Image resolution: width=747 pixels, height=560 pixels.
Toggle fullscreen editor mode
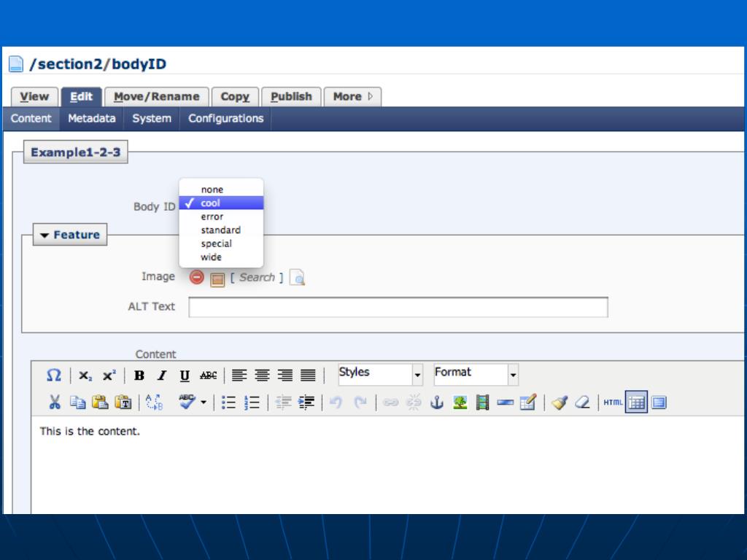coord(659,402)
